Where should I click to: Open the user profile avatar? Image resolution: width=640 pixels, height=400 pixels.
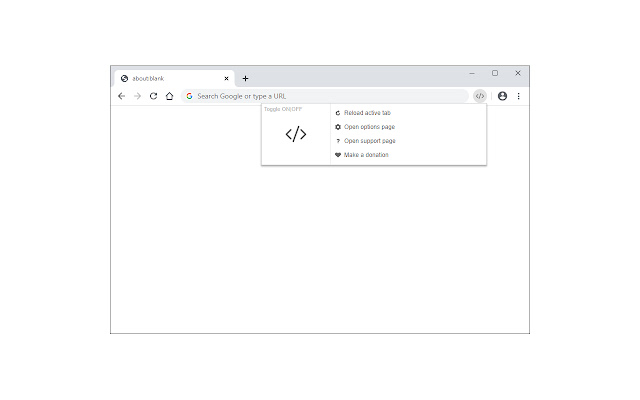pos(502,96)
